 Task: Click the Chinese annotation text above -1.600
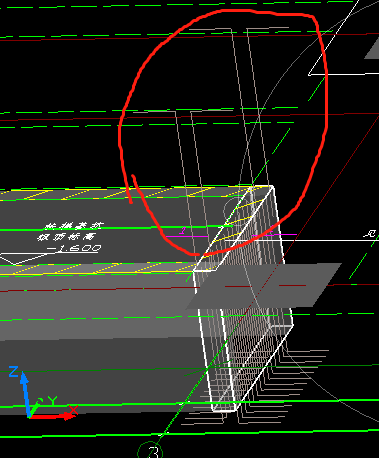coord(71,232)
